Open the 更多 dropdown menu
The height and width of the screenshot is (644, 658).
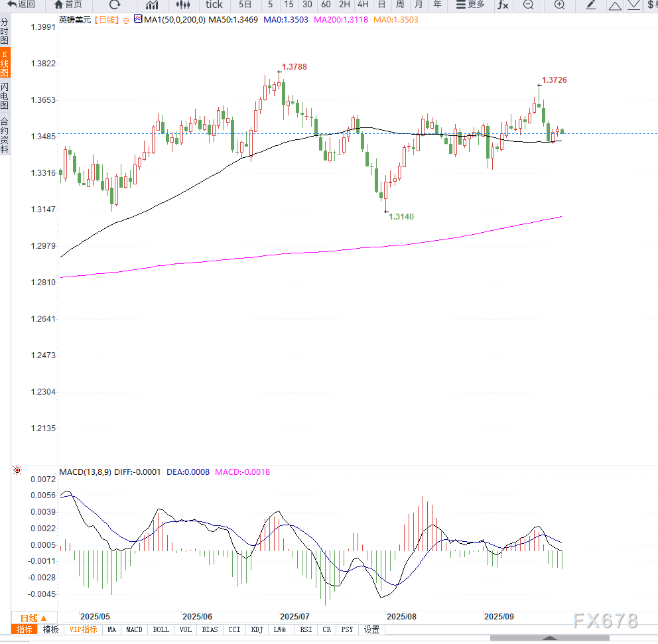point(470,5)
